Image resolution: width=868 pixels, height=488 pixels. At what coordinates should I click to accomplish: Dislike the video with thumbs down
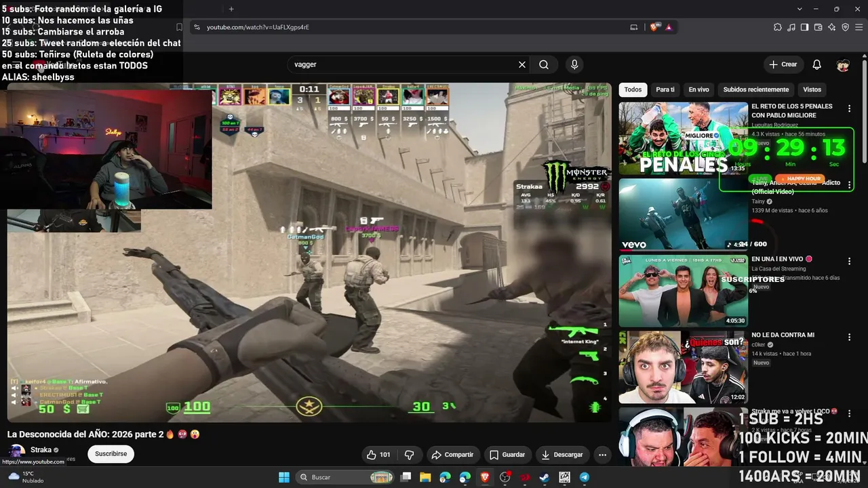click(409, 455)
